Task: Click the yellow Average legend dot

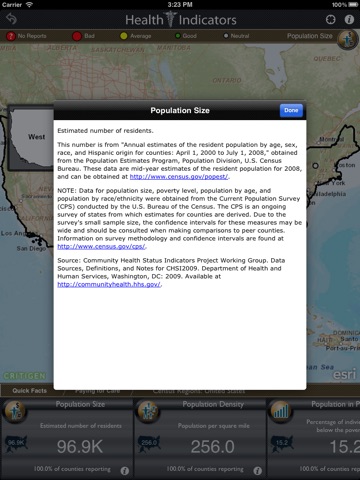Action: pyautogui.click(x=124, y=36)
